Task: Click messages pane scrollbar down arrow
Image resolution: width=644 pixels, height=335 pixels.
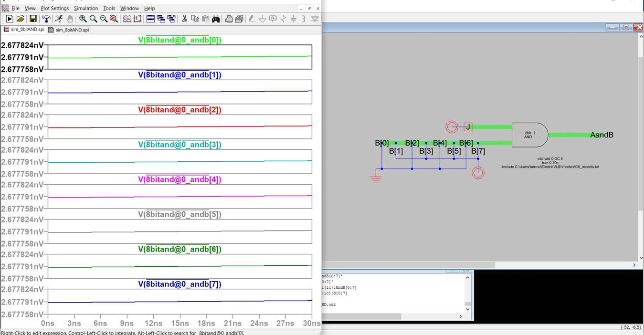Action: point(467,309)
